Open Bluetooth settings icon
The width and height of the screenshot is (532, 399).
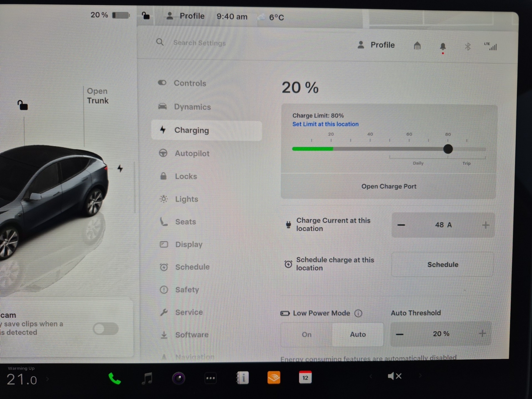[467, 47]
